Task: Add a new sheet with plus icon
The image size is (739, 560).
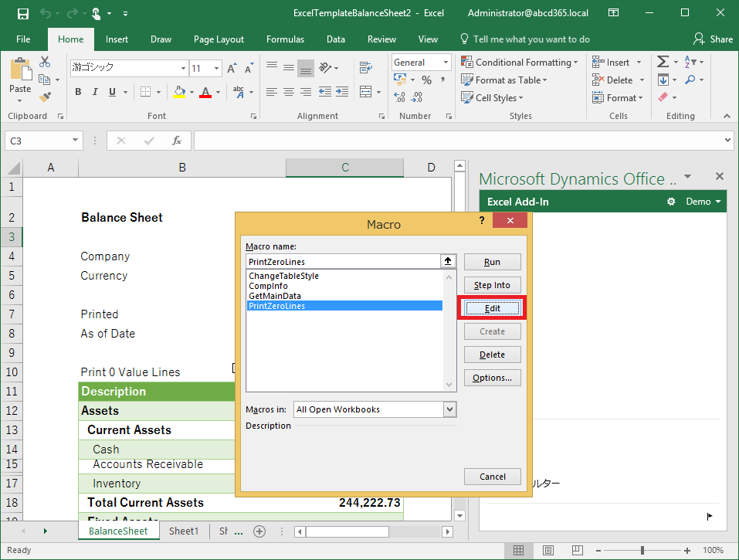Action: 259,531
